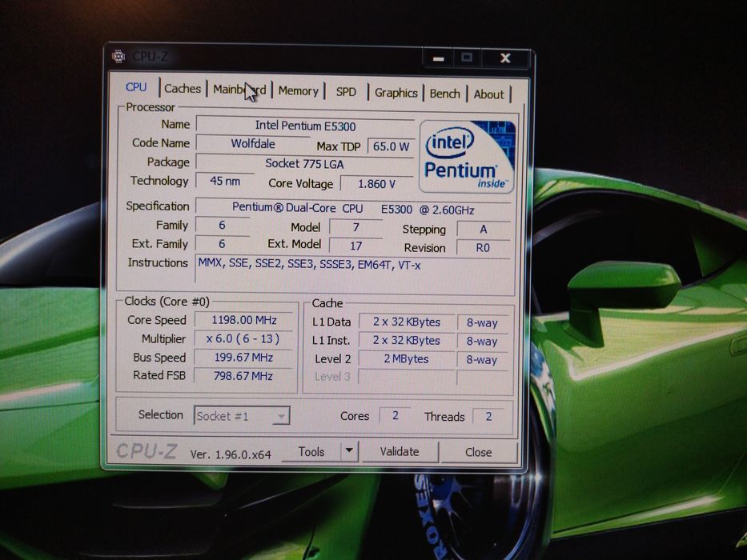Click the Revision value R0
Screen dimensions: 747x560
[483, 248]
